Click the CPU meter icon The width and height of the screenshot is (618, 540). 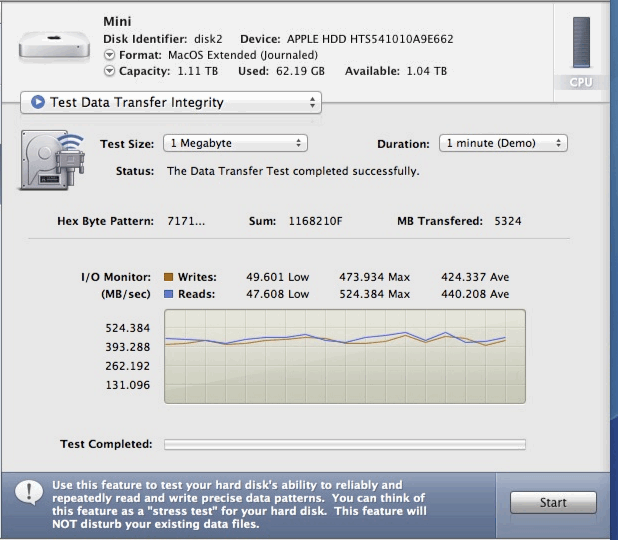click(581, 43)
